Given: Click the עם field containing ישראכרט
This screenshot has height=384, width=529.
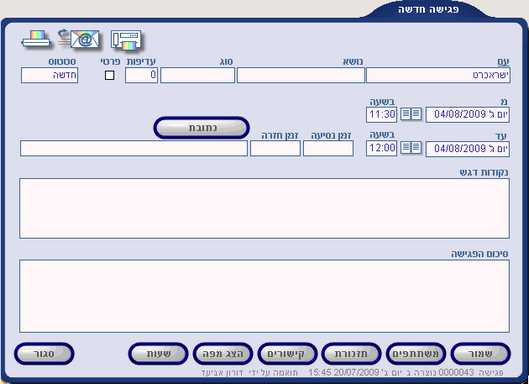Looking at the screenshot, I should point(438,75).
